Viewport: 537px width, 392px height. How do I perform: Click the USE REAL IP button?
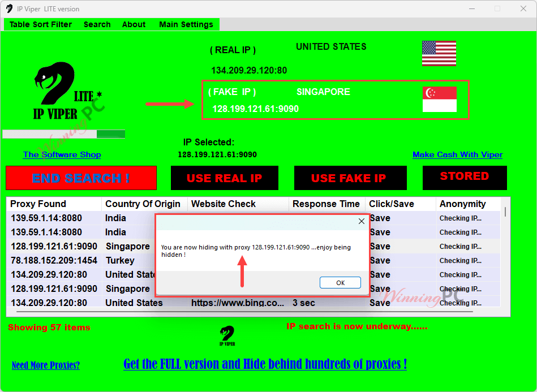click(x=225, y=178)
